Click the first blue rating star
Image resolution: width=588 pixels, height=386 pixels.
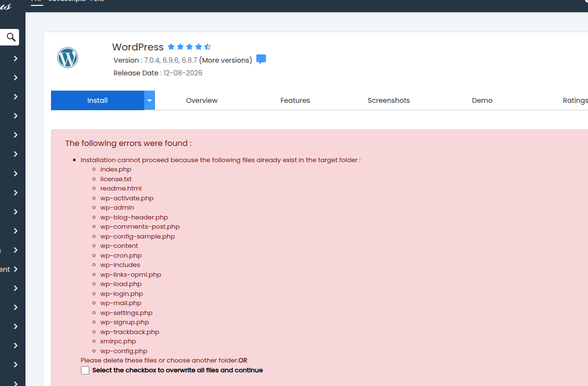171,47
